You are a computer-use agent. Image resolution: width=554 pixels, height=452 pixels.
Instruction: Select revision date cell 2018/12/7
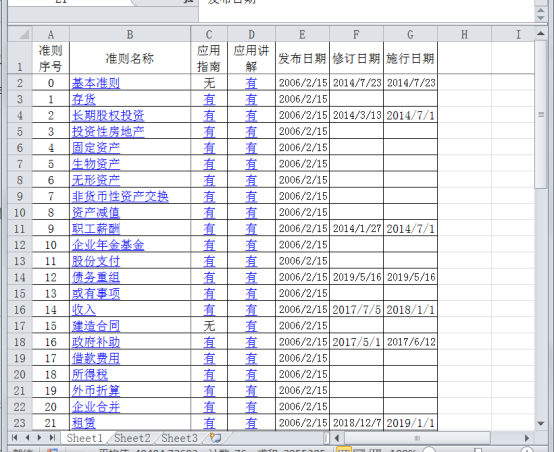(x=356, y=423)
